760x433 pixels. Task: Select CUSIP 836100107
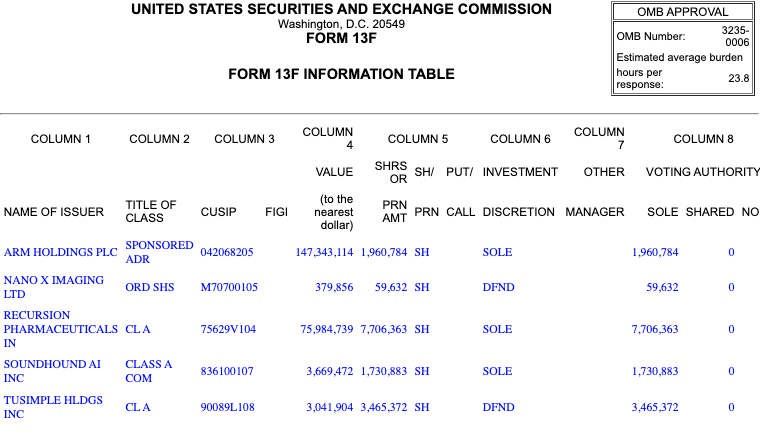tap(227, 372)
